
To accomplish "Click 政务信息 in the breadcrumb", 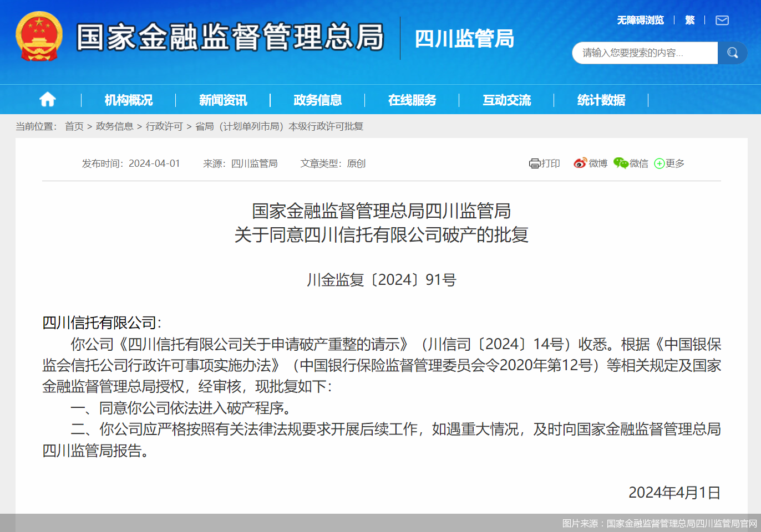I will coord(115,126).
